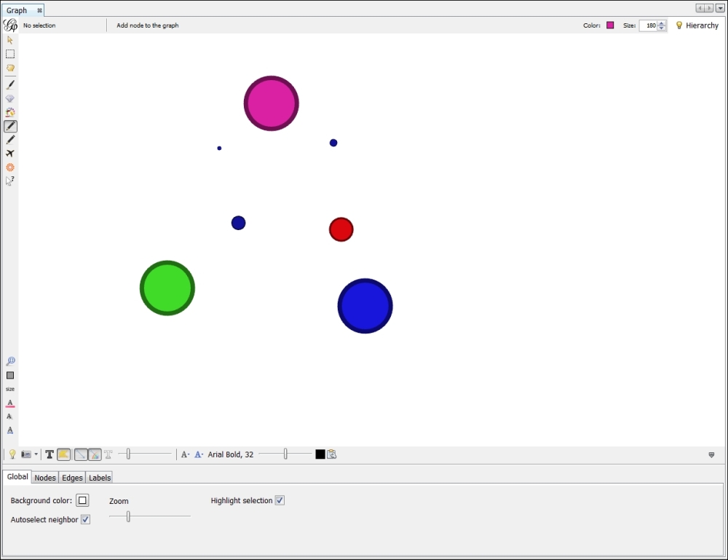Click the screenshot camera icon
Image resolution: width=728 pixels, height=560 pixels.
point(25,454)
